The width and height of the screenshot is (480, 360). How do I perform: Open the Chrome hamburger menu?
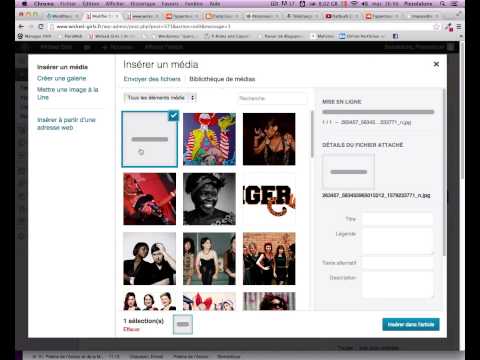click(x=459, y=27)
